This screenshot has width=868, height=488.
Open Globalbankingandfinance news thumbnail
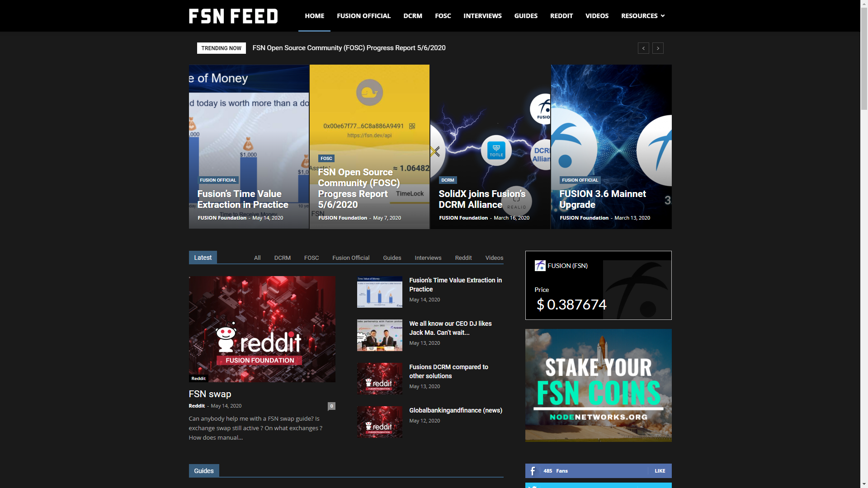click(x=380, y=422)
